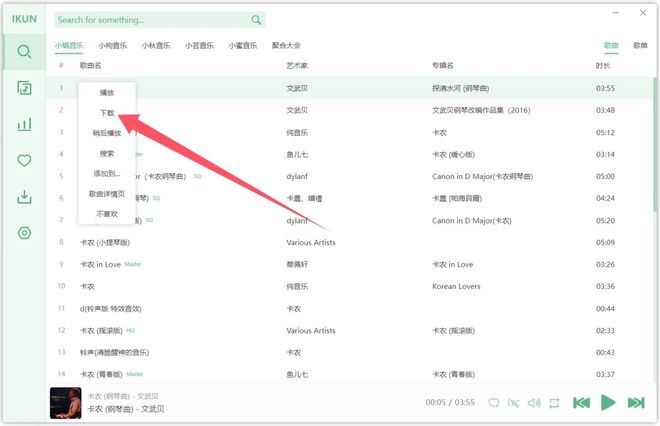Skip to the next track
This screenshot has width=660, height=426.
pos(636,403)
